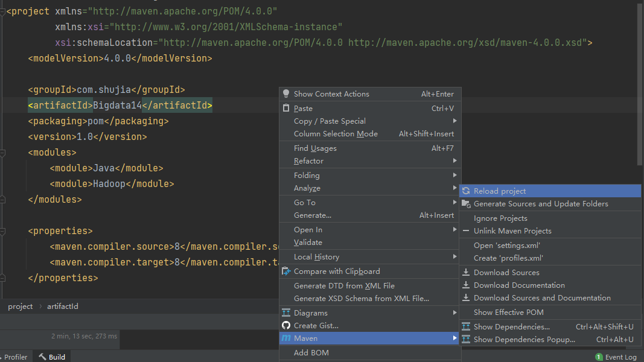Click the Maven 'm' icon in context menu
The image size is (644, 362).
pos(286,338)
